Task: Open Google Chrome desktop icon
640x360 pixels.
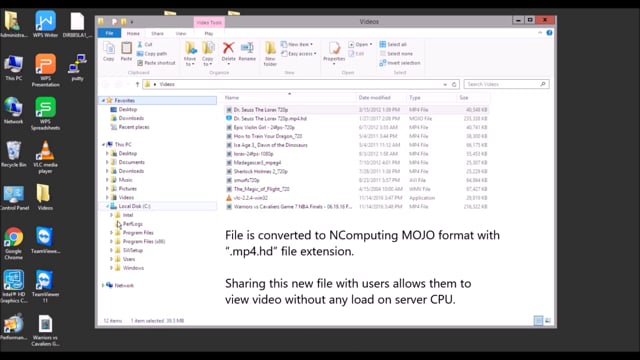Action: click(x=13, y=243)
